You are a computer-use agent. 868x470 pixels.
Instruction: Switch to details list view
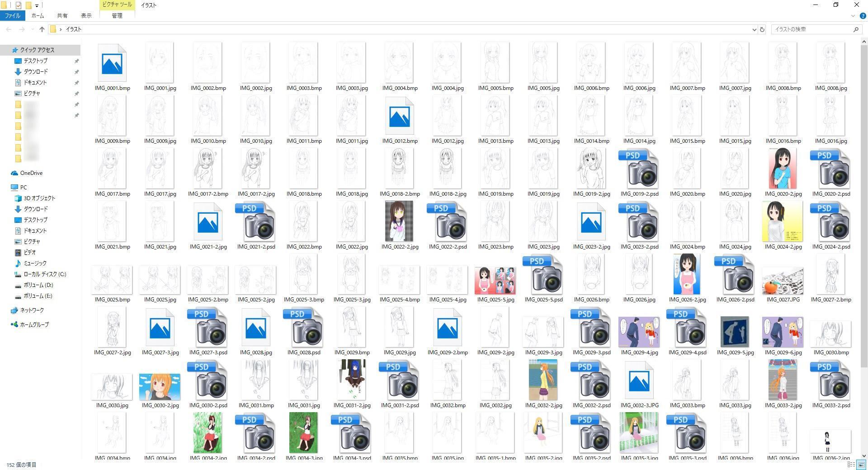(852, 465)
